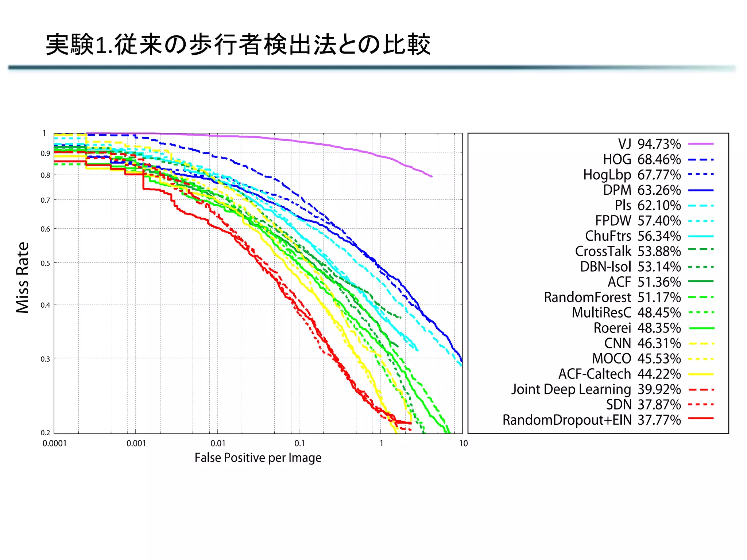This screenshot has width=747, height=560.
Task: Select the ACF-Caltech yellow legend line
Action: click(x=700, y=374)
